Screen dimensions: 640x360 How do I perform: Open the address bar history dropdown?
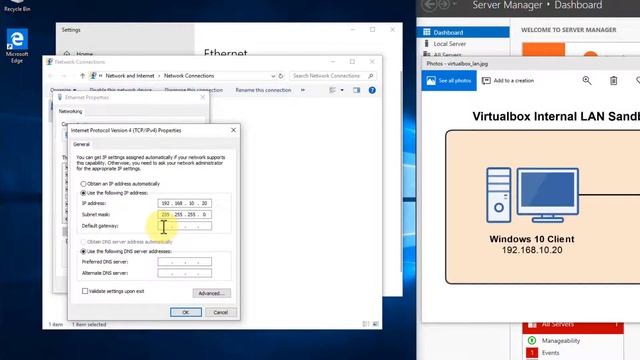pos(273,76)
